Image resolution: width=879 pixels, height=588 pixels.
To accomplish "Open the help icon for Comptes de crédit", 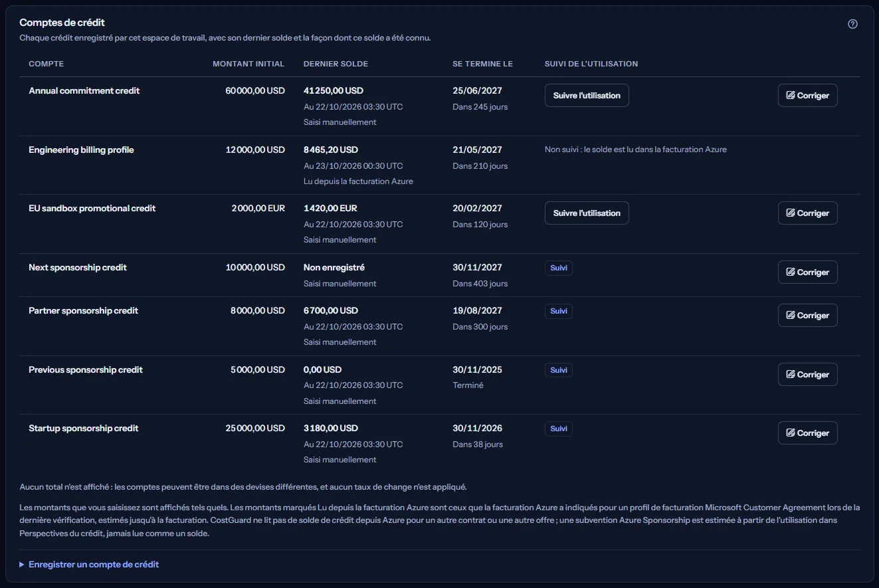I will 853,24.
